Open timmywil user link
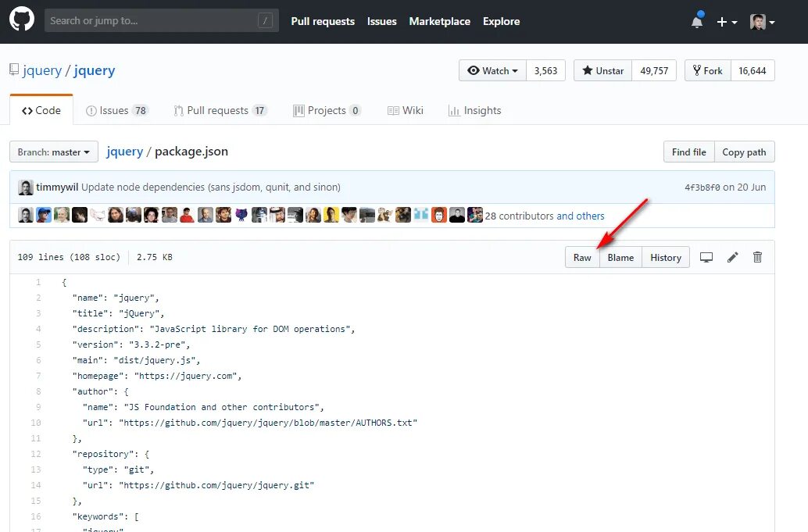The width and height of the screenshot is (808, 532). [57, 187]
